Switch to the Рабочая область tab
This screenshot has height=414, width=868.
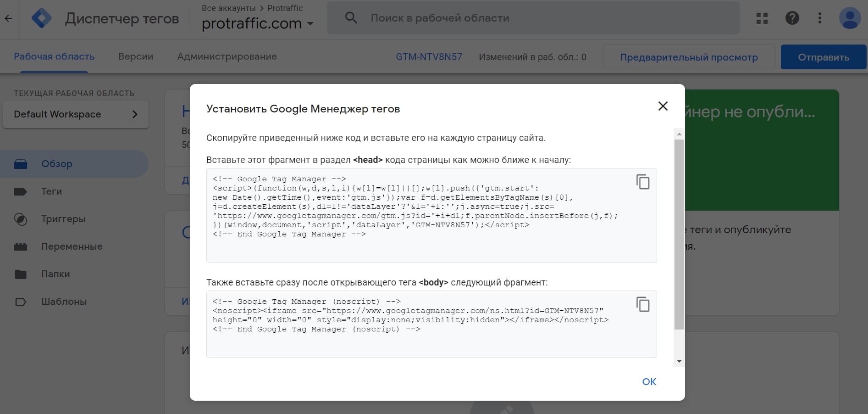click(54, 56)
